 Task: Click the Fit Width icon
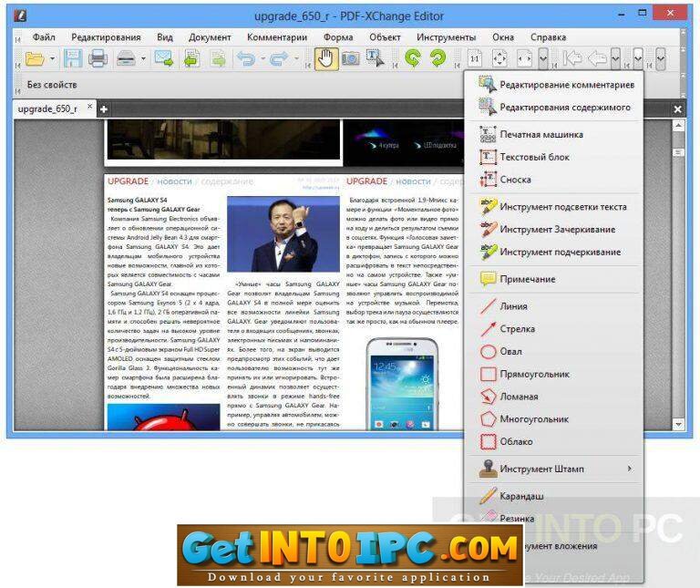524,58
